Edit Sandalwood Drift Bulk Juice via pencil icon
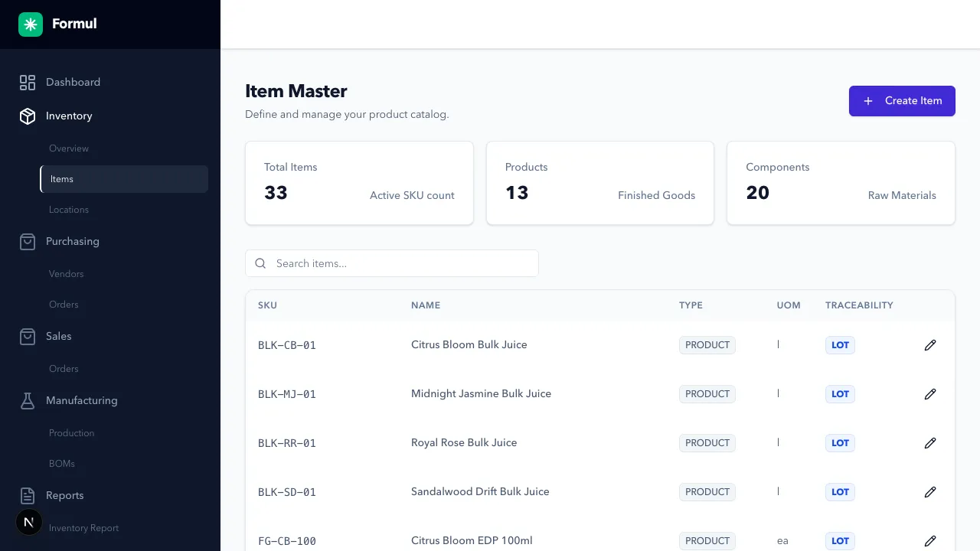 930,492
